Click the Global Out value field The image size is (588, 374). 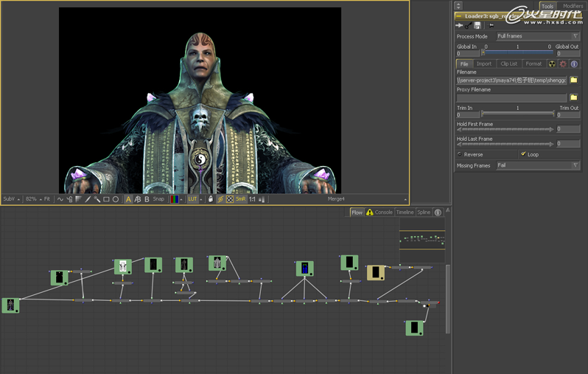click(x=568, y=53)
